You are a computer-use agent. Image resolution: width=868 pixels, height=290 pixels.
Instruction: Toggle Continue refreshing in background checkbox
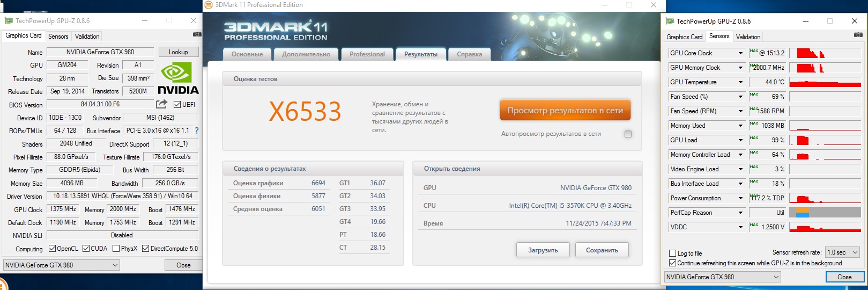click(x=672, y=263)
